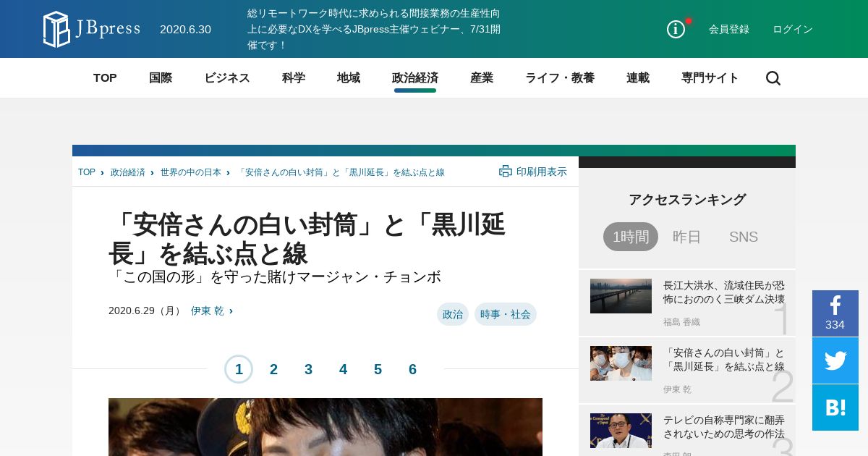Bookmark with Hatena B! button

(x=835, y=408)
